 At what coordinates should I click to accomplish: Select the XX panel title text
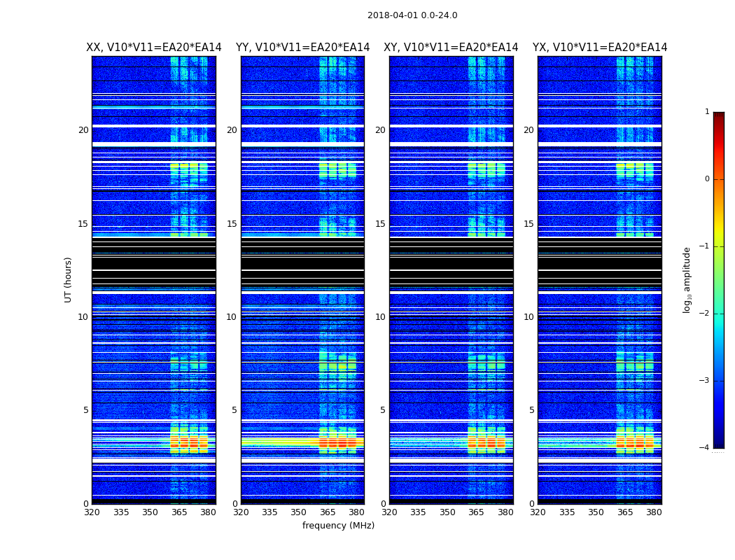153,48
